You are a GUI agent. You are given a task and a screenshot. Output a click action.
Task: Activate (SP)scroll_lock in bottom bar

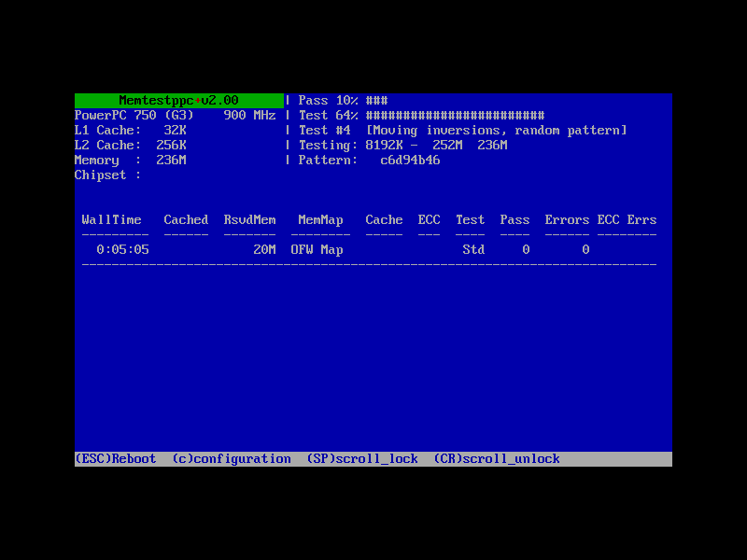(362, 459)
